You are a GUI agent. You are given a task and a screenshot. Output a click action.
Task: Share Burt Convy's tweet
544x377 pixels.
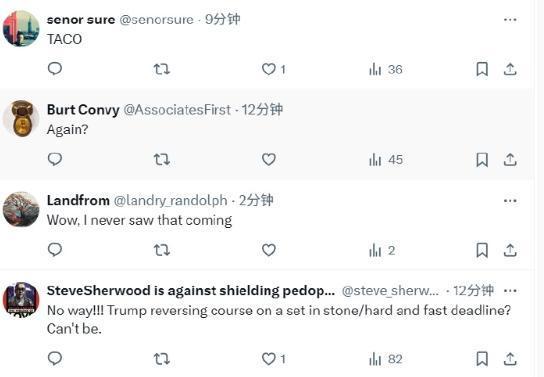pyautogui.click(x=510, y=160)
